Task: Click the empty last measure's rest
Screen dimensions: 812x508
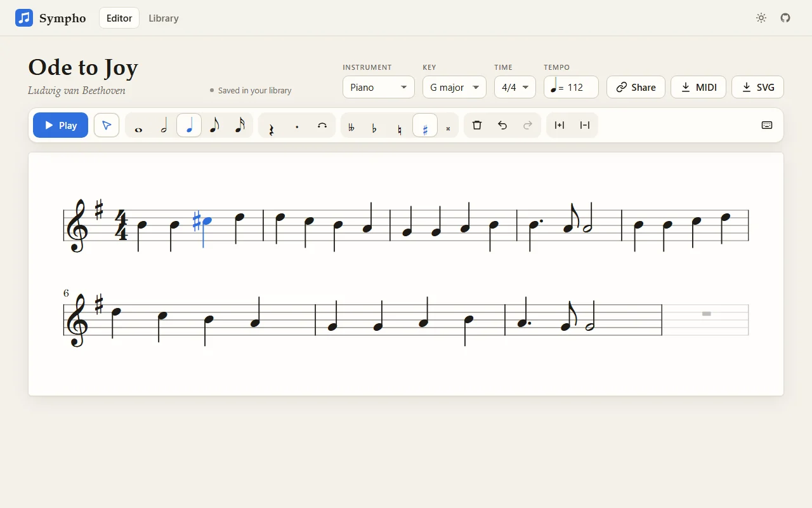Action: click(706, 314)
